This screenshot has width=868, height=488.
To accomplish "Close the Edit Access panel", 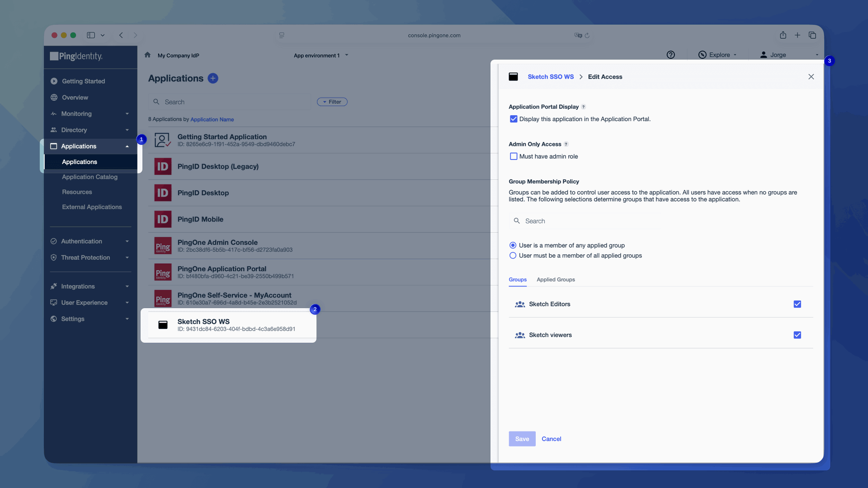I will pyautogui.click(x=811, y=77).
